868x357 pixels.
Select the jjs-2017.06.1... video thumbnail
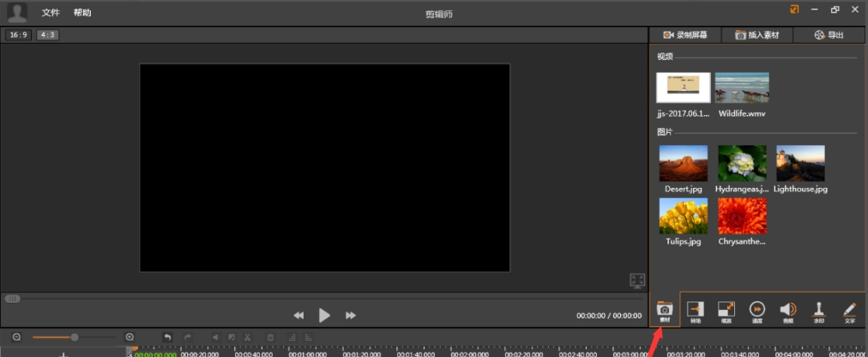pos(683,88)
